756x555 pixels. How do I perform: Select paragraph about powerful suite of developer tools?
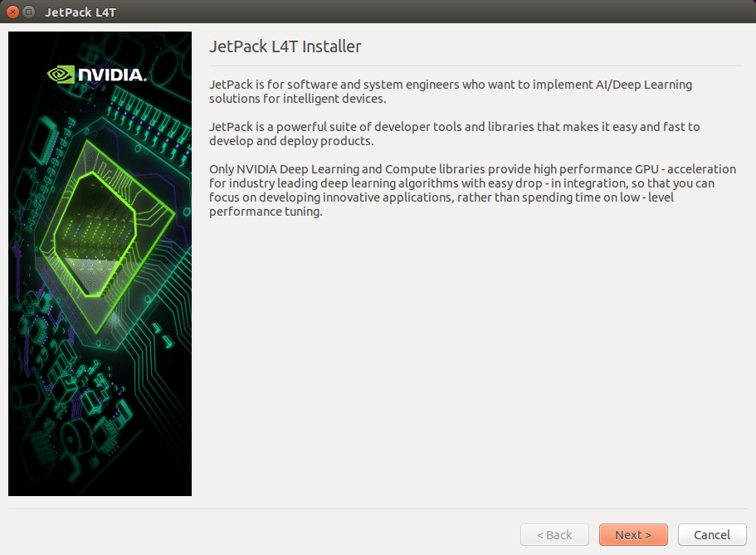[x=454, y=134]
